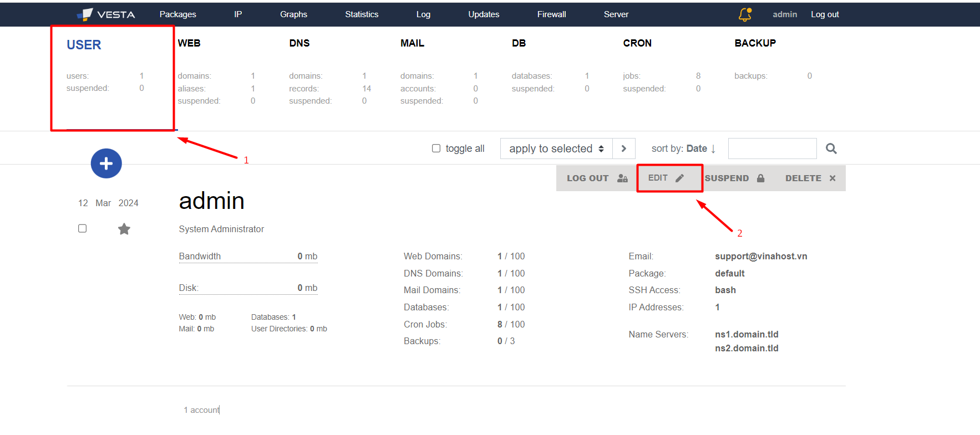Click the blue add user plus button
The width and height of the screenshot is (980, 435).
(106, 163)
